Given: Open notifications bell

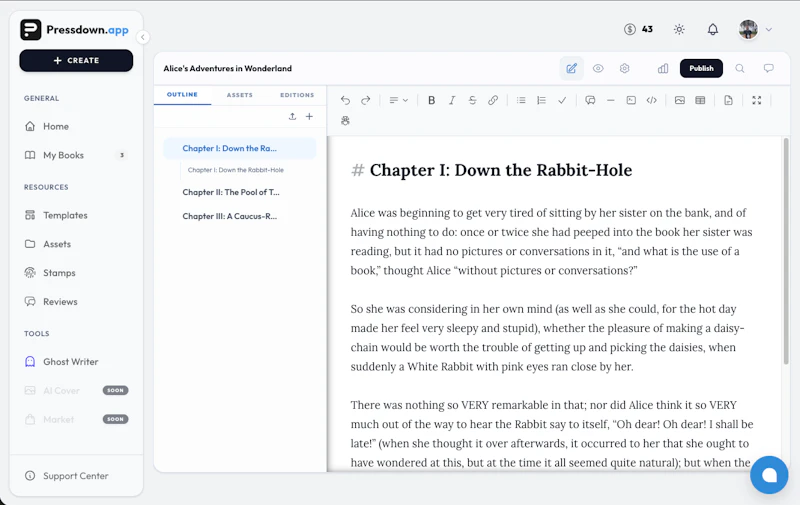Looking at the screenshot, I should [x=713, y=29].
